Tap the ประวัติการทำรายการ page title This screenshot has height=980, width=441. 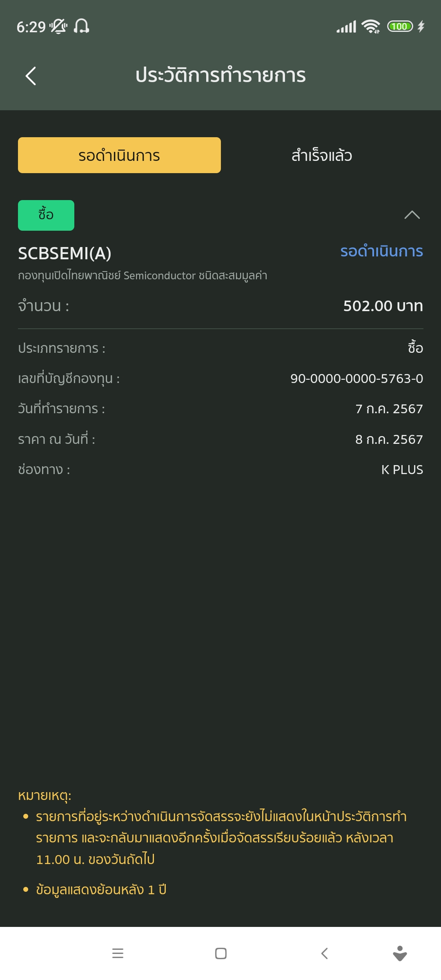pyautogui.click(x=220, y=76)
